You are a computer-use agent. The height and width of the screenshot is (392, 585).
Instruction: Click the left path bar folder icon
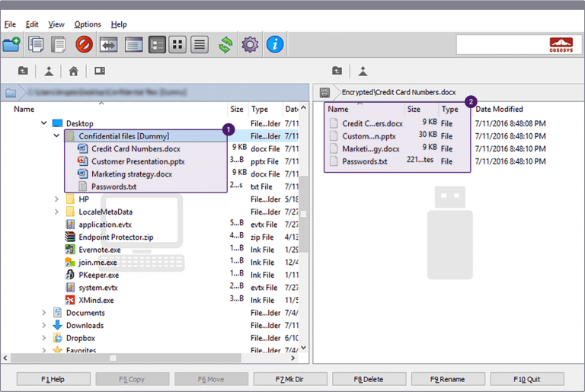pos(11,93)
